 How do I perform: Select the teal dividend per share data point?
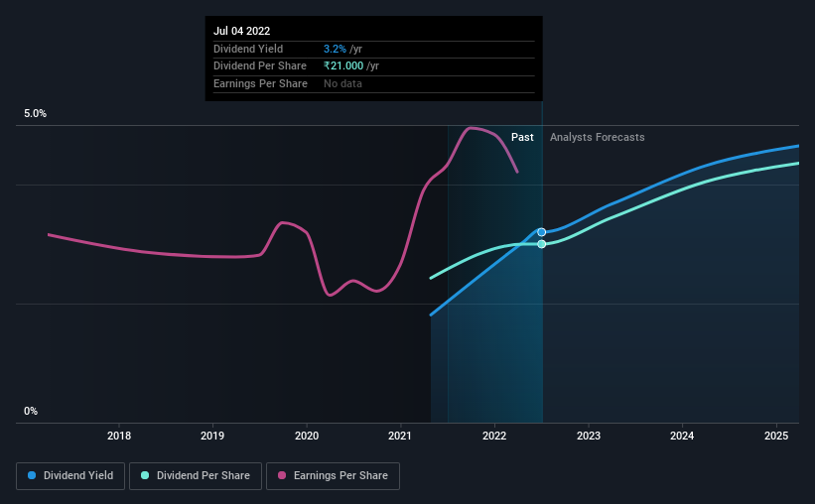542,244
